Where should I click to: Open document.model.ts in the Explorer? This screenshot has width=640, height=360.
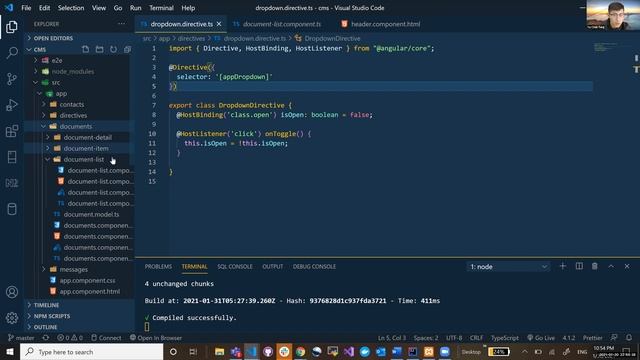click(91, 214)
